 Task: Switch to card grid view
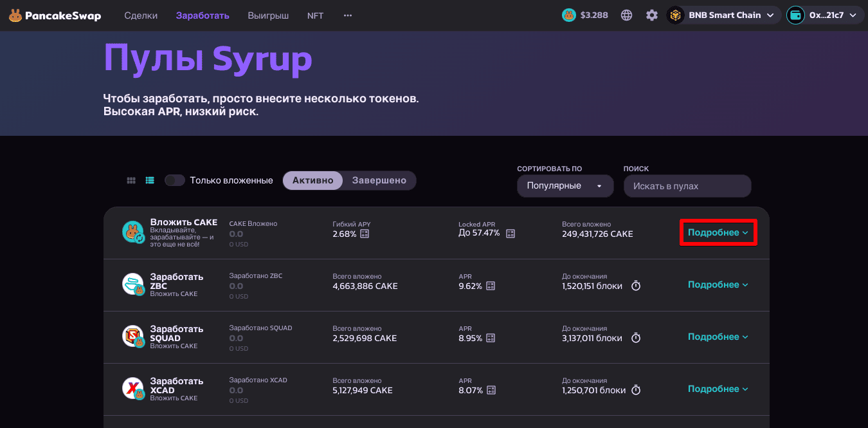pyautogui.click(x=131, y=181)
